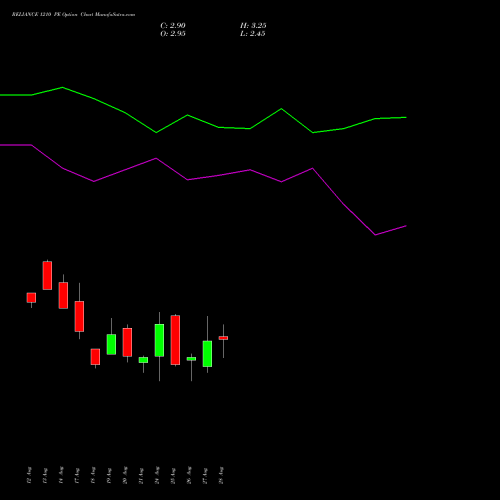Click the green candle above 27 Aug

pyautogui.click(x=207, y=354)
